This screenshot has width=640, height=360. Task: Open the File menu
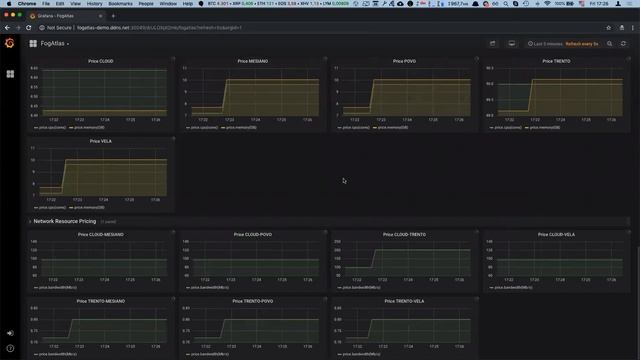pyautogui.click(x=46, y=3)
